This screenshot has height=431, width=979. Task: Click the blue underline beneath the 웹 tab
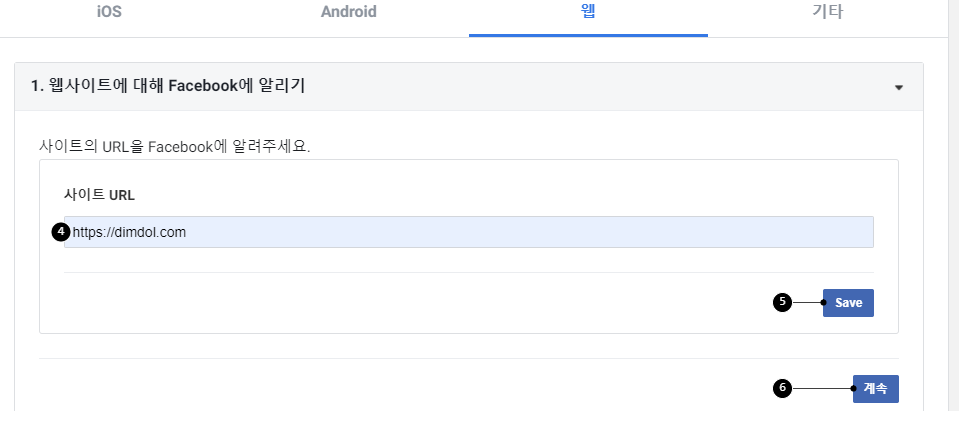(x=588, y=36)
